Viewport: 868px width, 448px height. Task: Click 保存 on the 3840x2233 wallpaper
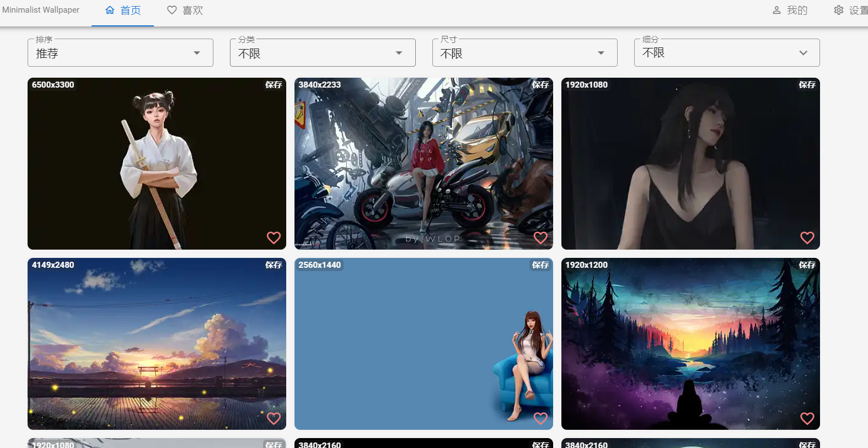[540, 85]
